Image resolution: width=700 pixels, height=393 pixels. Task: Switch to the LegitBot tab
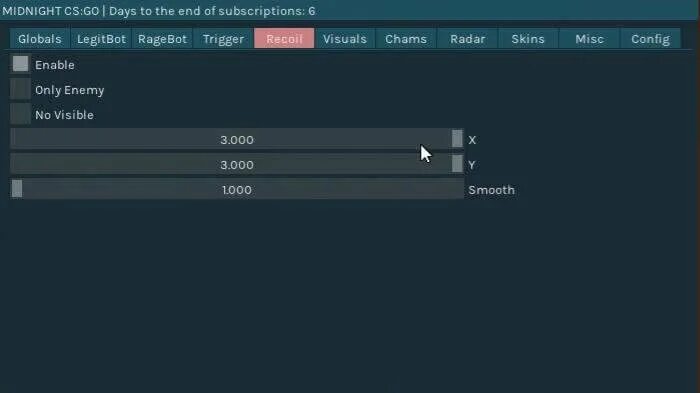pyautogui.click(x=101, y=39)
